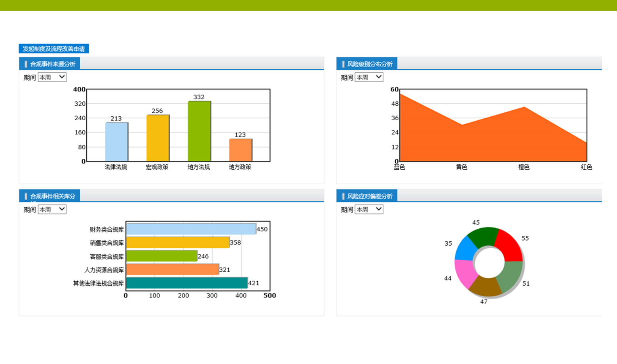Click the blue donut slice labeled 35

(x=466, y=248)
